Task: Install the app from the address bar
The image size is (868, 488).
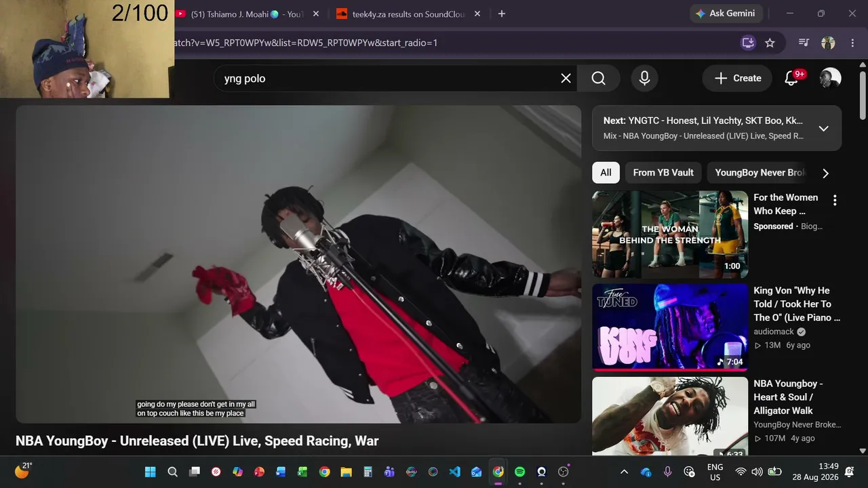Action: [748, 43]
